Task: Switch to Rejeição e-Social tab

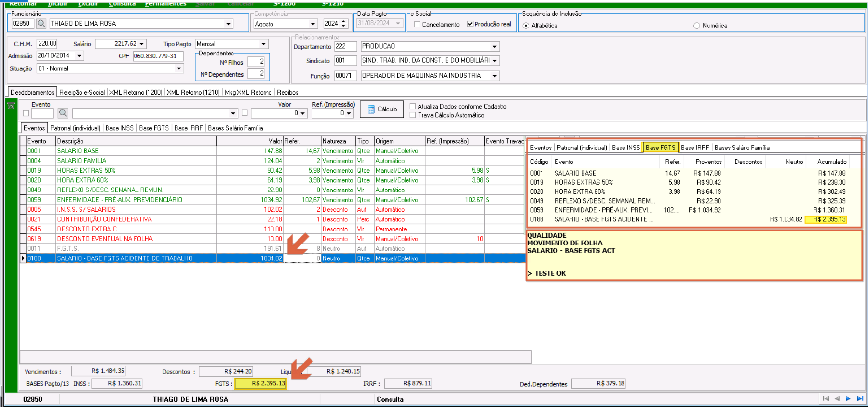Action: [82, 92]
